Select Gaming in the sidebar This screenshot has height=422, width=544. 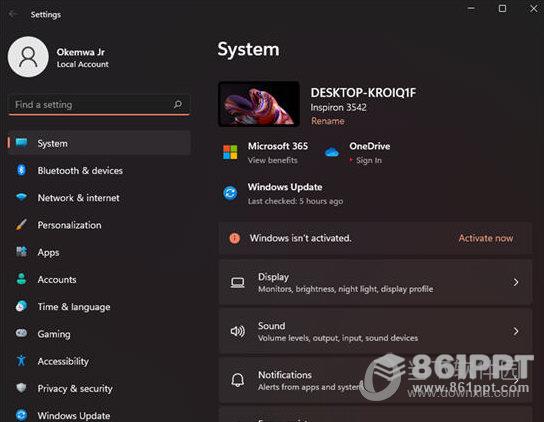pos(99,333)
